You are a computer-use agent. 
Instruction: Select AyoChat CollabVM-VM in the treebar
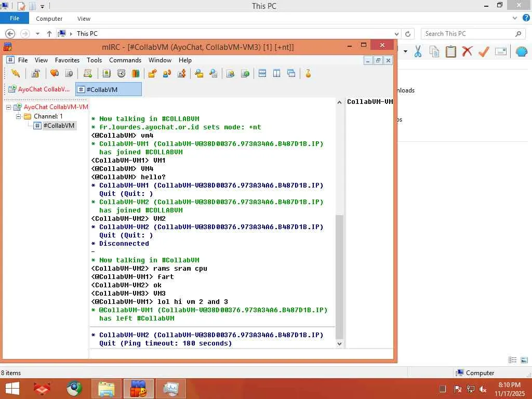point(56,107)
